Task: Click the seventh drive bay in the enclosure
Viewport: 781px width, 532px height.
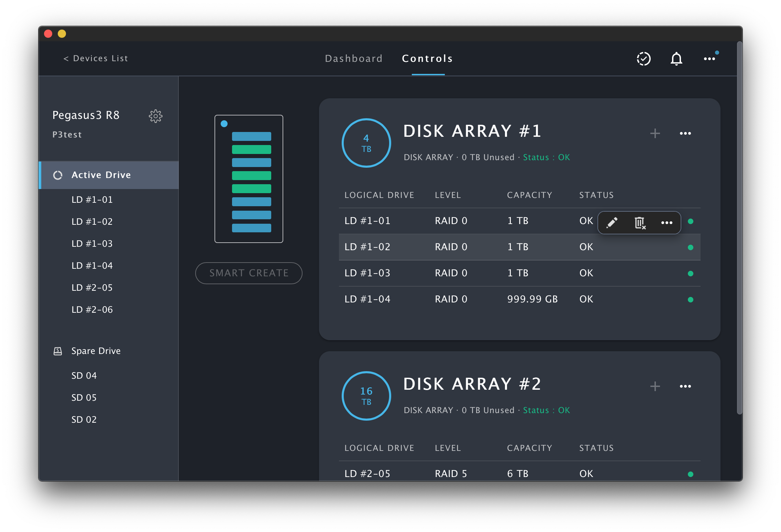Action: click(252, 215)
